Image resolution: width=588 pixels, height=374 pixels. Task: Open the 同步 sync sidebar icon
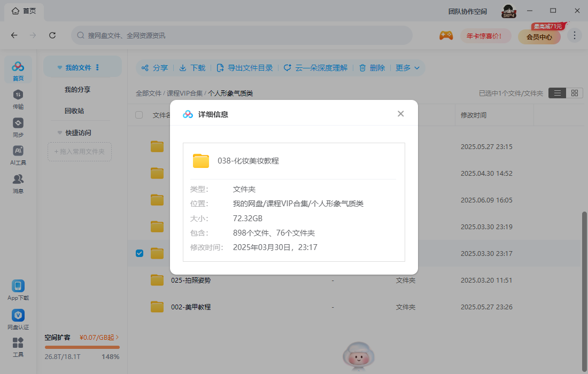click(18, 127)
